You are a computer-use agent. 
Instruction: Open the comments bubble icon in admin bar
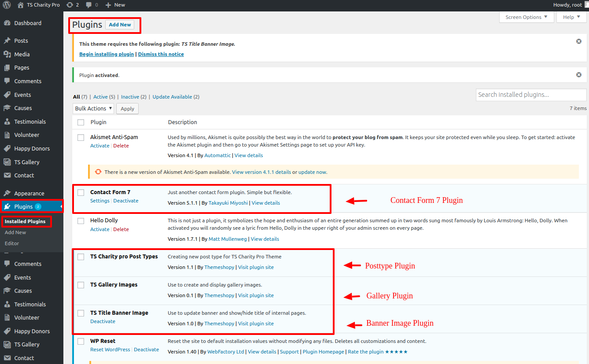[x=89, y=5]
